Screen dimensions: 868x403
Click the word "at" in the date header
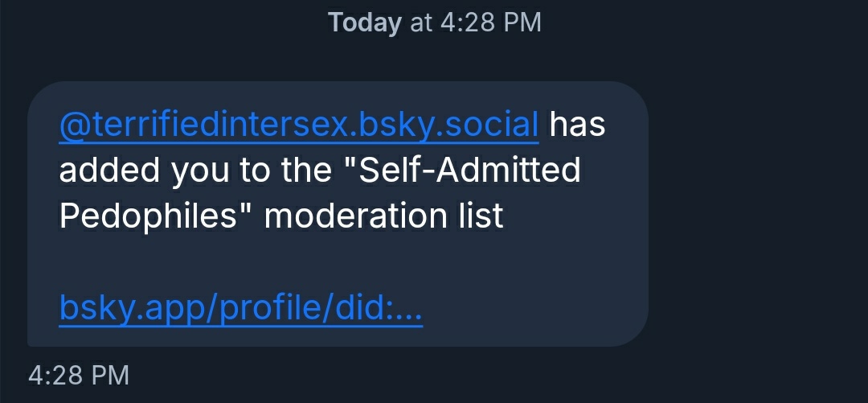click(x=421, y=23)
